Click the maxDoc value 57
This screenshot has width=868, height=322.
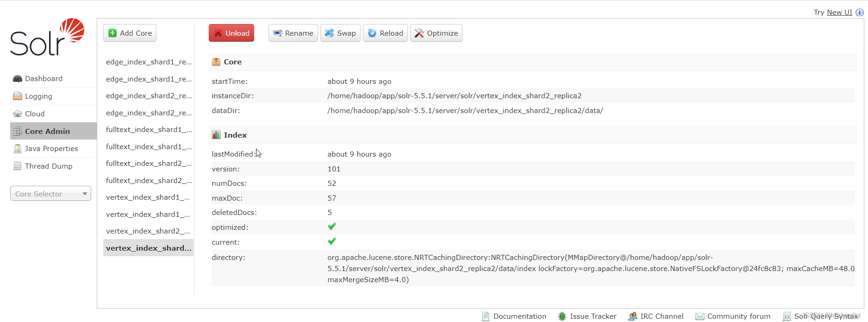coord(332,198)
